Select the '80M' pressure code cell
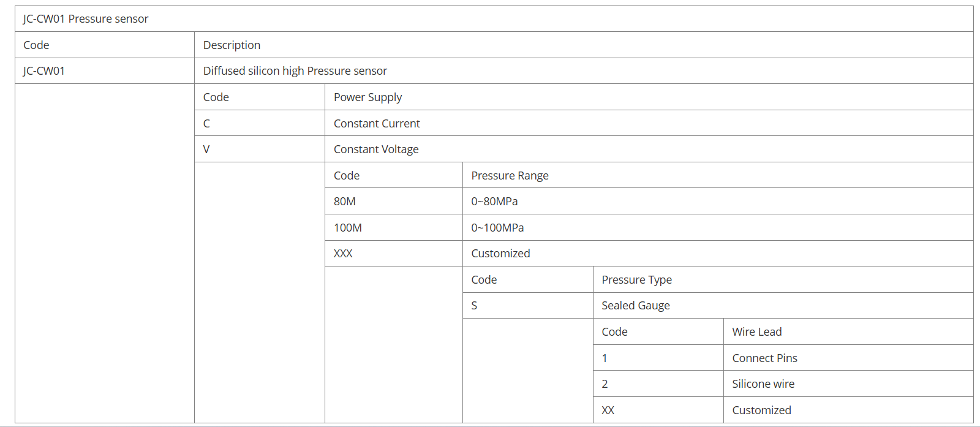980x427 pixels. (345, 202)
